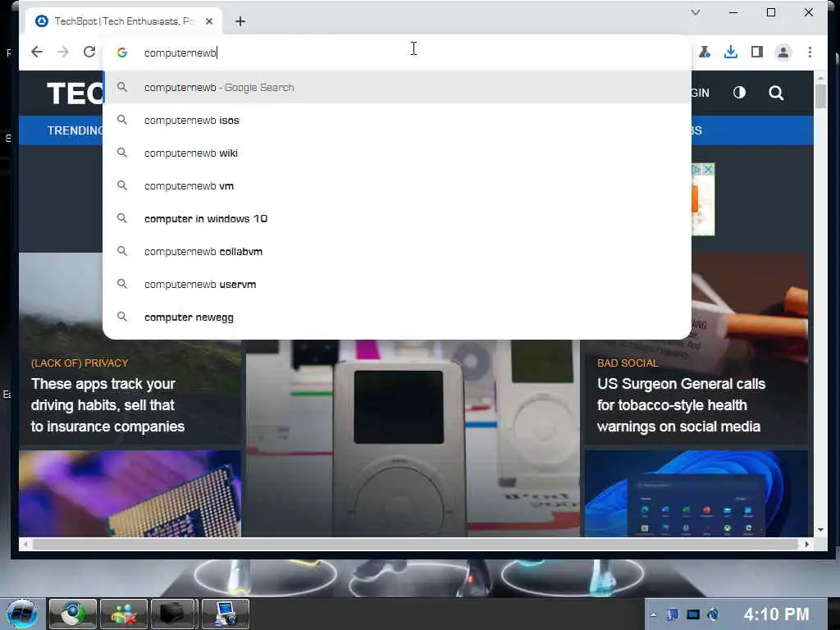
Task: Click the 4:10 PM clock
Action: pyautogui.click(x=776, y=614)
